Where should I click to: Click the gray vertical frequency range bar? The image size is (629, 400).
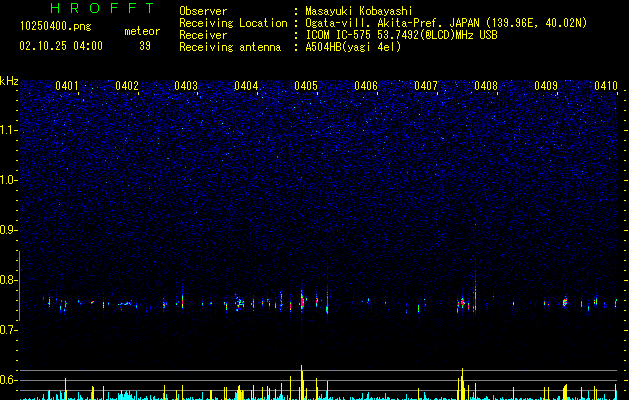[19, 286]
